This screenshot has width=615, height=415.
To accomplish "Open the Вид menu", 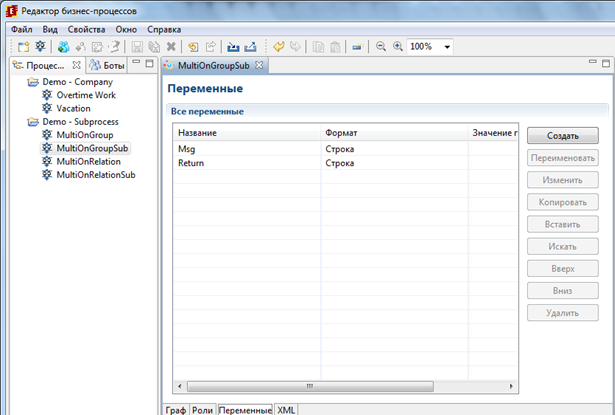I will coord(50,29).
